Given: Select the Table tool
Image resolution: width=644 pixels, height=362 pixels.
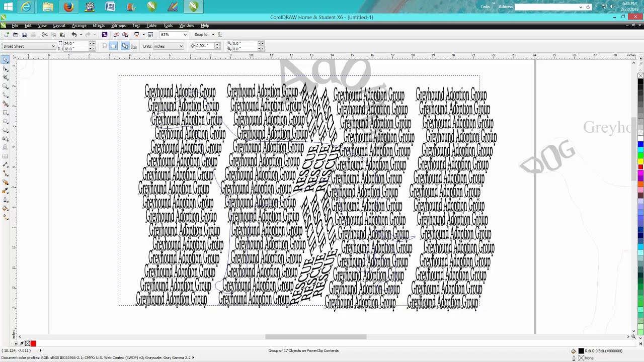Looking at the screenshot, I should pyautogui.click(x=6, y=156).
